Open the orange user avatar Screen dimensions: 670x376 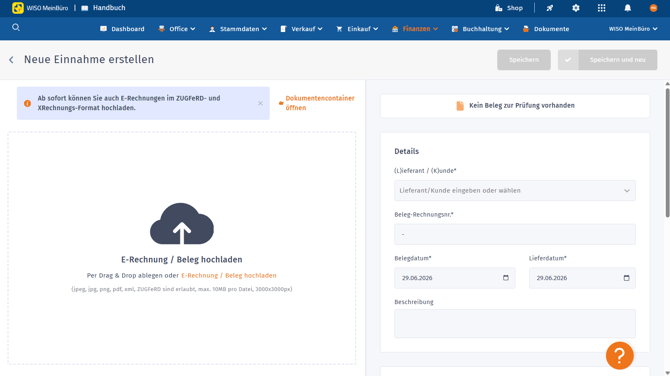653,8
